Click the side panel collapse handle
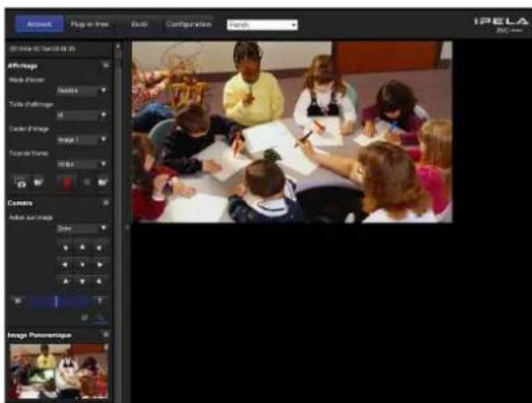The image size is (532, 403). (x=127, y=227)
